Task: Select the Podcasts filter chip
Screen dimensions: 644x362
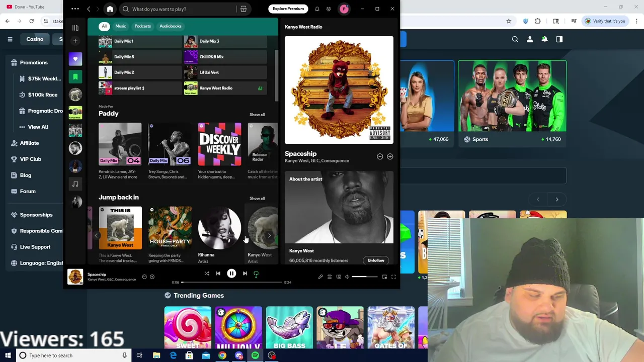Action: (143, 26)
